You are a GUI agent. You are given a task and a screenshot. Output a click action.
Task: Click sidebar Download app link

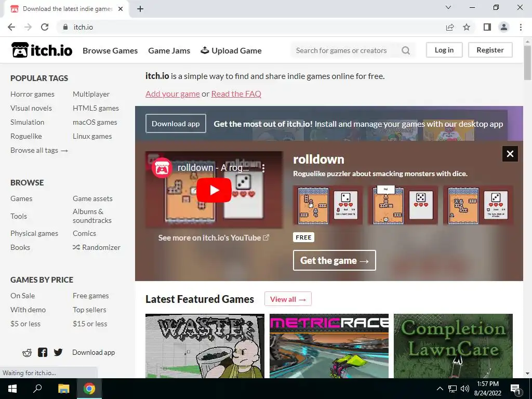point(94,352)
